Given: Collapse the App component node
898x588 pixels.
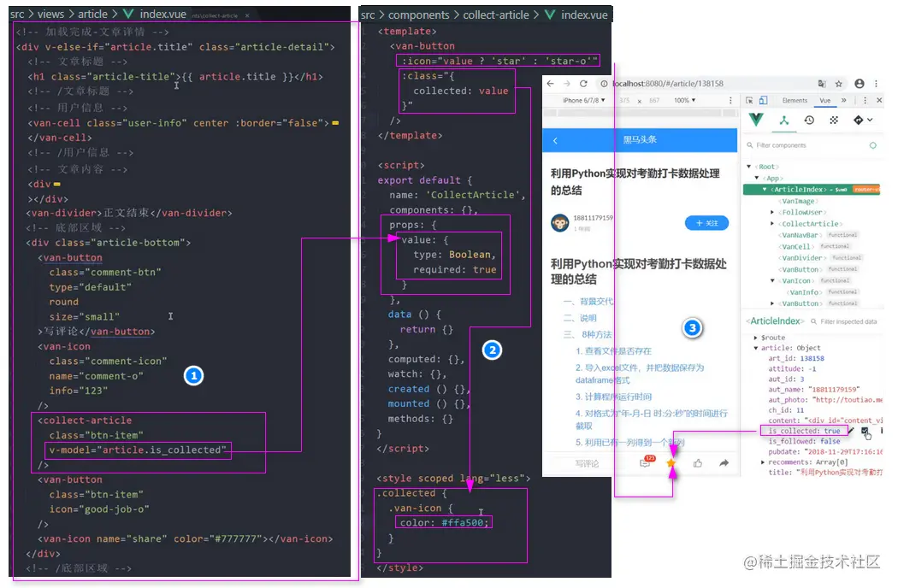Looking at the screenshot, I should point(757,178).
